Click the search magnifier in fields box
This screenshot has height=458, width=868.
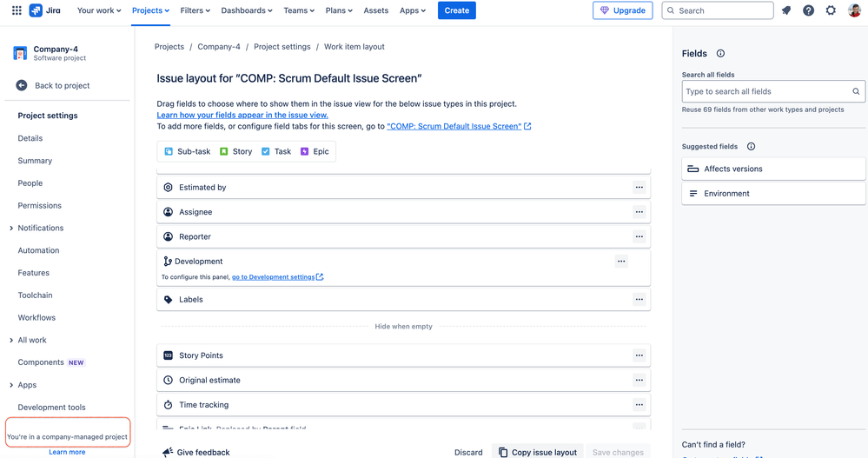856,91
